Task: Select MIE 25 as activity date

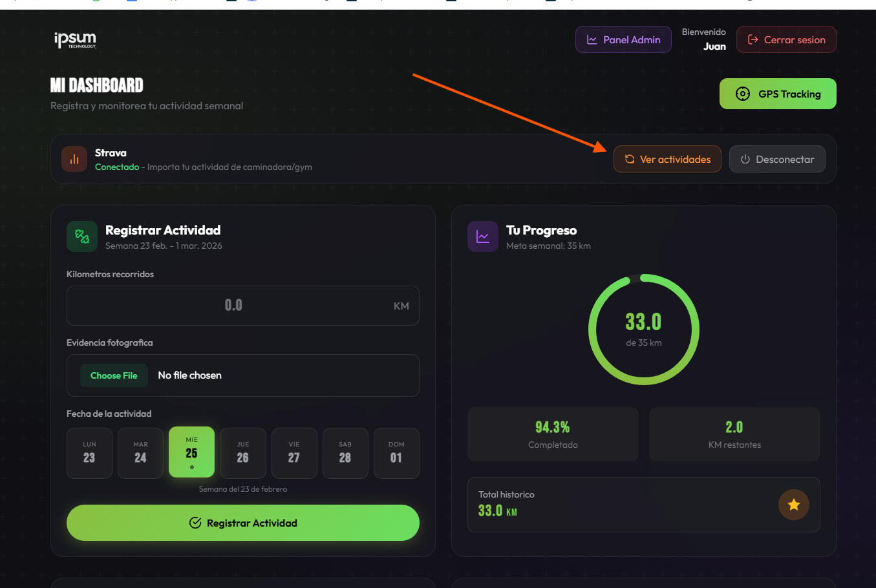Action: (191, 452)
